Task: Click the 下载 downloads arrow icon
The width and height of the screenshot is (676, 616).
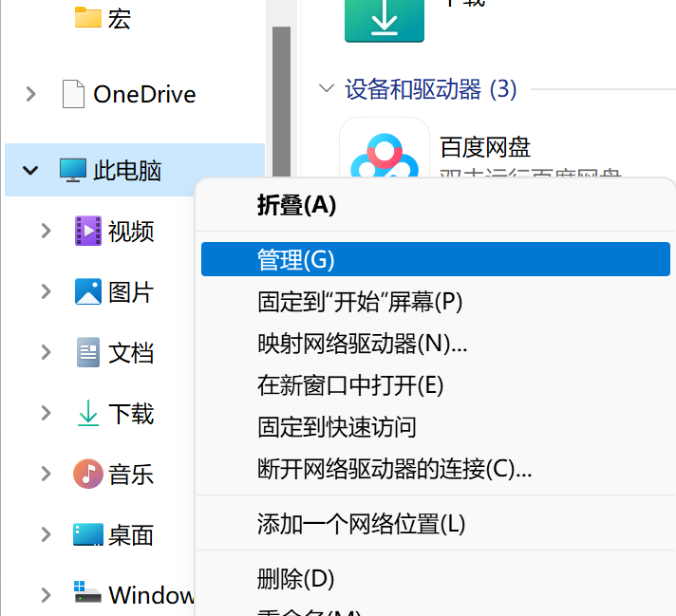Action: [x=88, y=414]
